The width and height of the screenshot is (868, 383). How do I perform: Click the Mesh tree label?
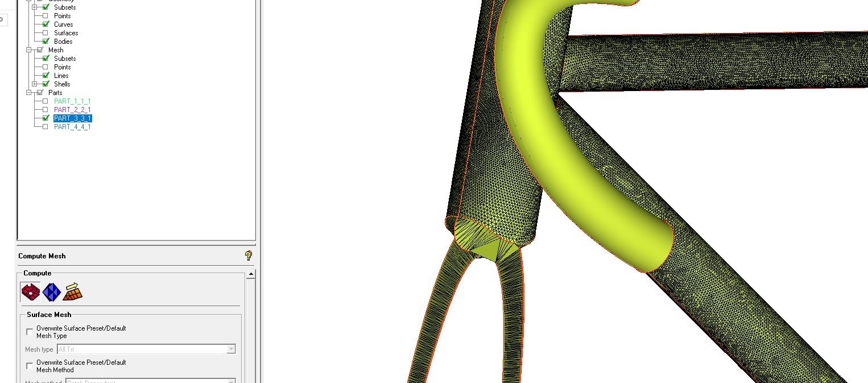pyautogui.click(x=56, y=50)
